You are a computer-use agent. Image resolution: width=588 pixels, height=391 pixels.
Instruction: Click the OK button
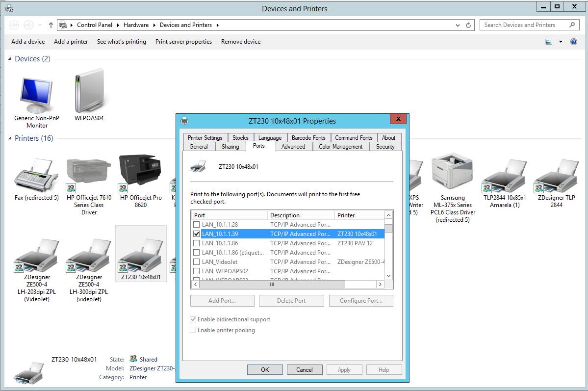point(265,369)
